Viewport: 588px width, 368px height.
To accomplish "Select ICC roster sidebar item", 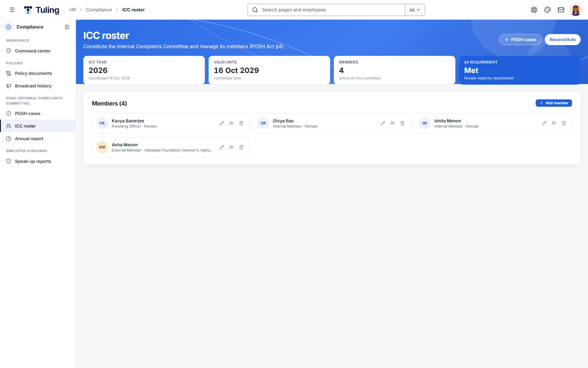I will (38, 126).
